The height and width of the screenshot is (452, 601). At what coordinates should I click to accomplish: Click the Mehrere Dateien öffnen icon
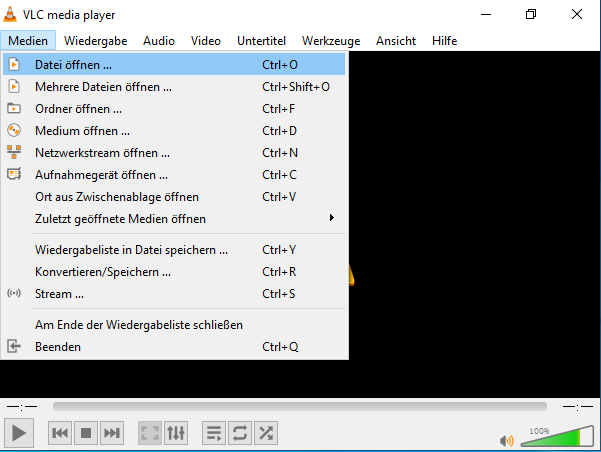(x=14, y=86)
